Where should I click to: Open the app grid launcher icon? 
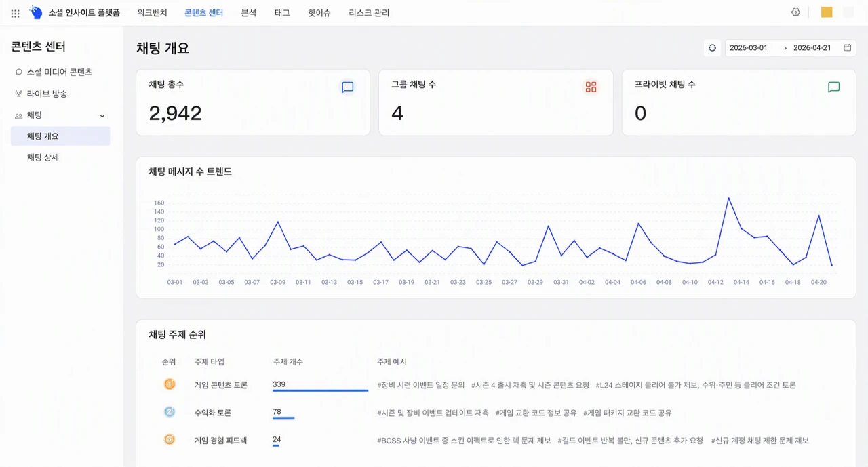coord(15,13)
